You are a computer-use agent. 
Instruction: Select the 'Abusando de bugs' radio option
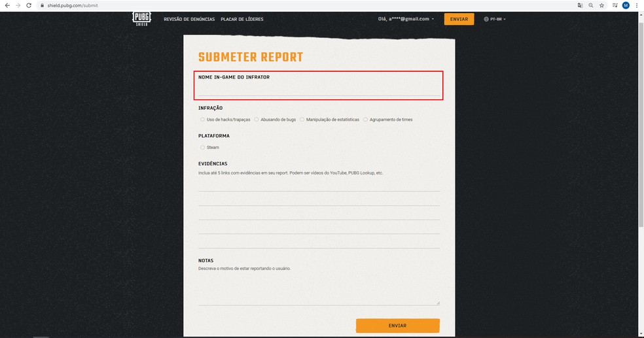coord(257,120)
